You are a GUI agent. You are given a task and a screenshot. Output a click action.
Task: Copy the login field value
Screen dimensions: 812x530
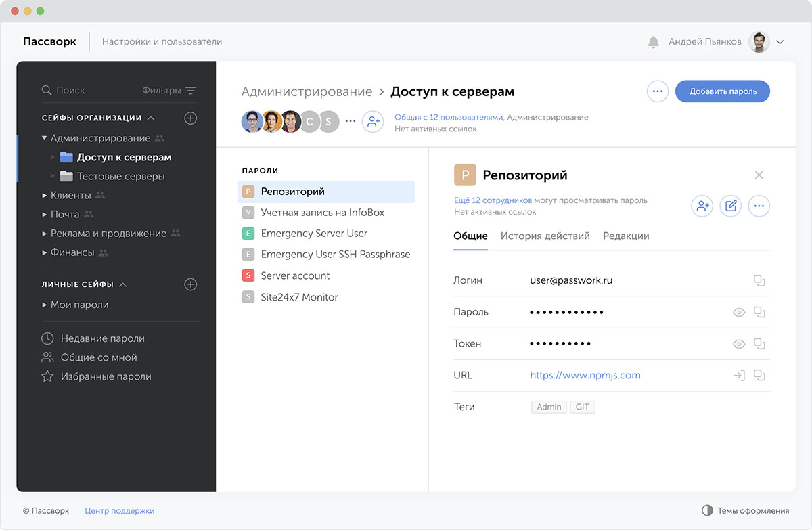(x=759, y=280)
